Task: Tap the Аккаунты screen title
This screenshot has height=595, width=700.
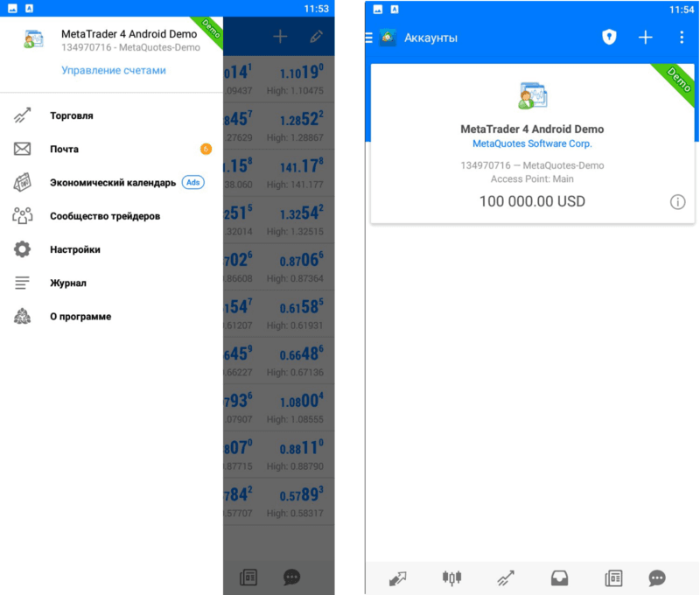Action: (x=430, y=38)
